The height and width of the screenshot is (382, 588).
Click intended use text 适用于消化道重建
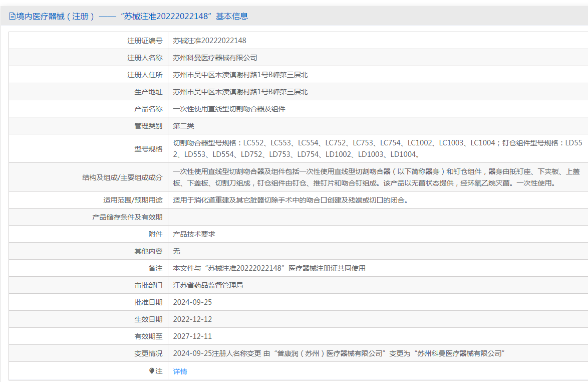[290, 200]
